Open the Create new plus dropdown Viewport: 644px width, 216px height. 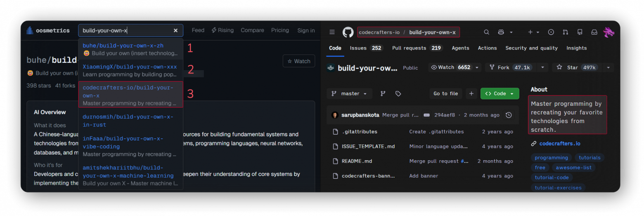[x=533, y=32]
